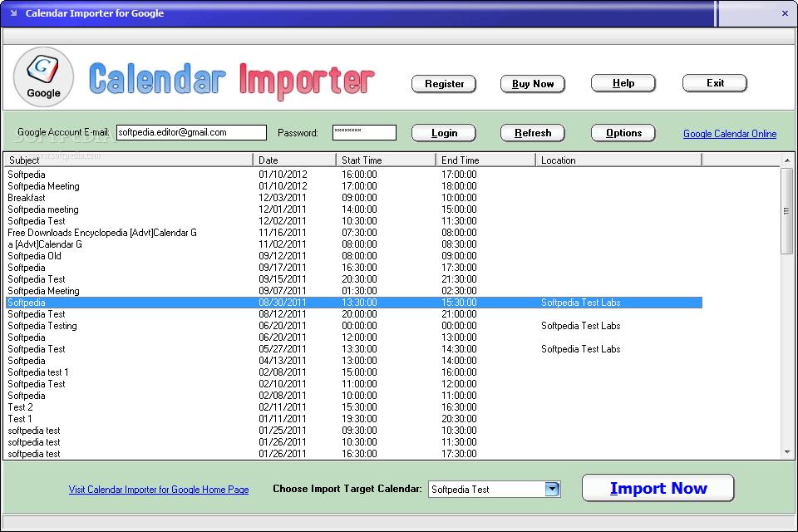Open the Google Calendar Online link

click(x=730, y=134)
